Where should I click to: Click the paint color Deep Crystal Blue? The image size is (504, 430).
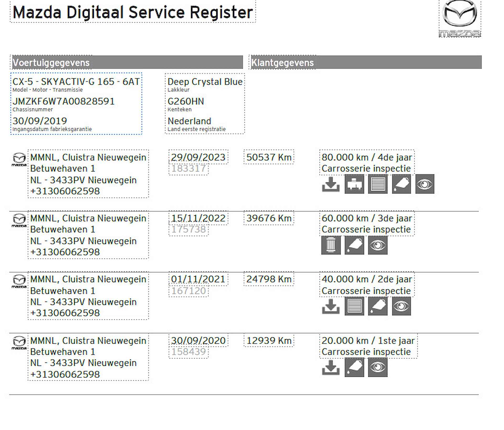[x=205, y=82]
